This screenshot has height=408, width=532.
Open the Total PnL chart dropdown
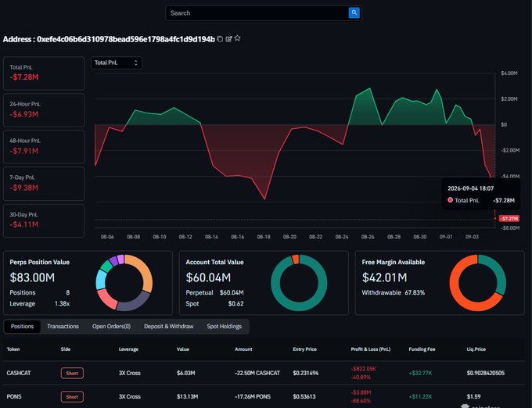[x=117, y=63]
